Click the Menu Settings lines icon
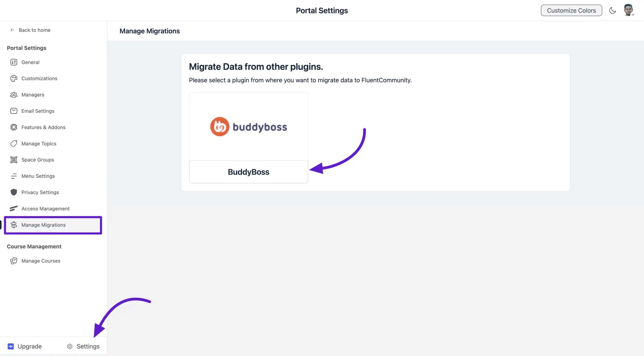Viewport: 644px width, 356px height. tap(14, 176)
